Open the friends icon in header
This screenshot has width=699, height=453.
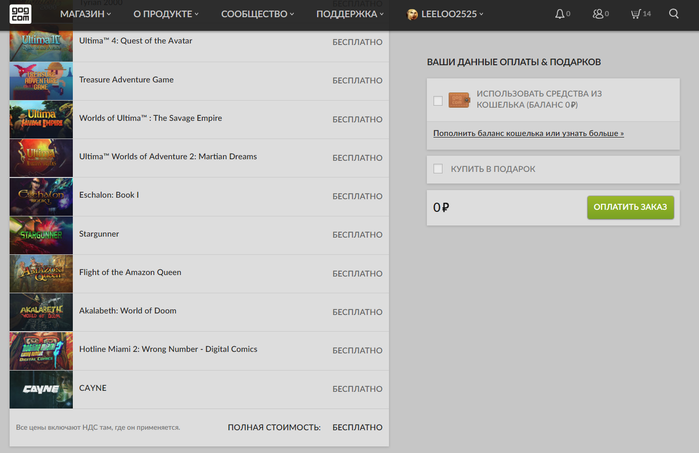(x=598, y=14)
